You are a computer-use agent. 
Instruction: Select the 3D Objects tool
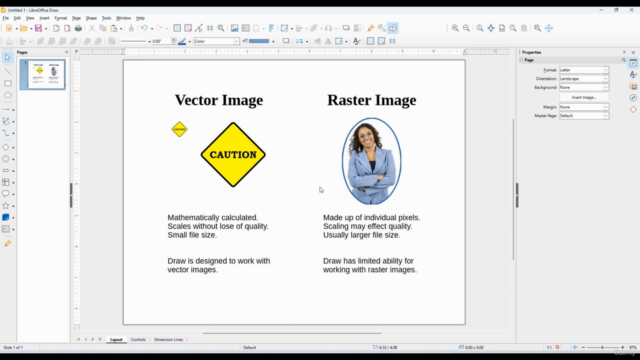[6, 218]
